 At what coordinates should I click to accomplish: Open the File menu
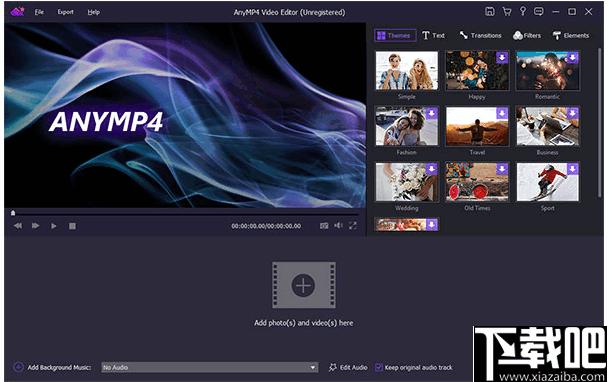coord(39,12)
